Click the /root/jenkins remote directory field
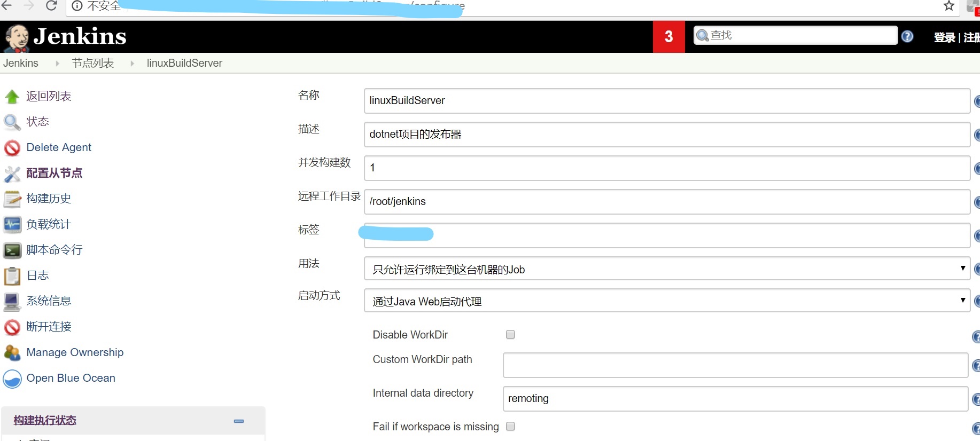This screenshot has height=441, width=980. point(667,202)
